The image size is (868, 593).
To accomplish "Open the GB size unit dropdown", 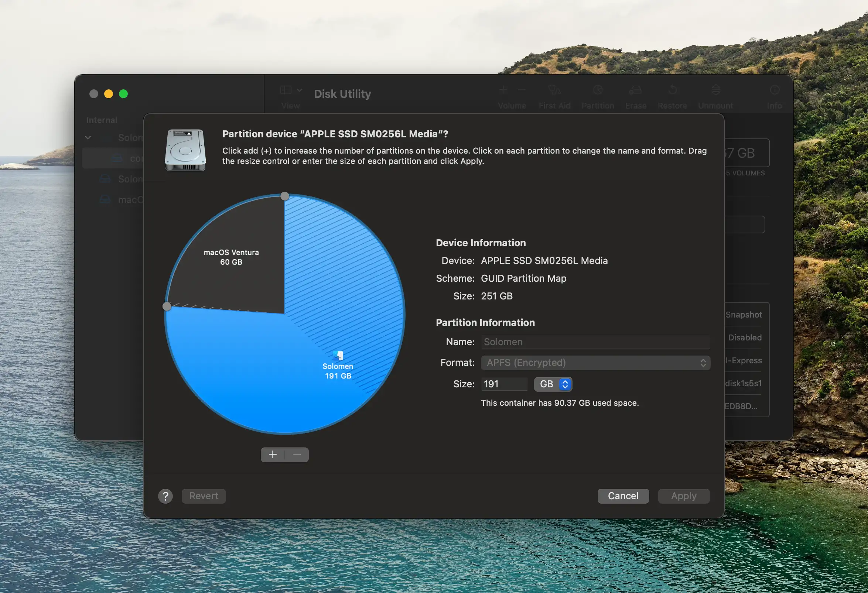I will tap(553, 384).
